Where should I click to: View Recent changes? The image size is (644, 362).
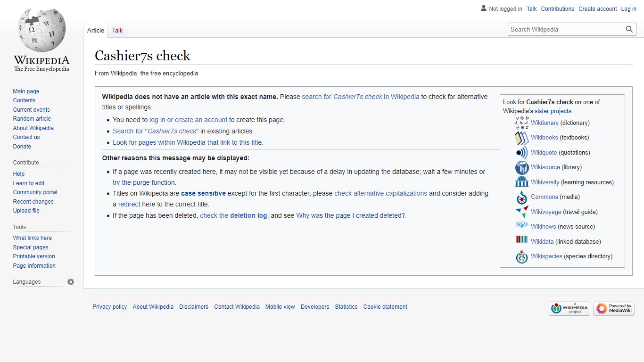click(33, 202)
